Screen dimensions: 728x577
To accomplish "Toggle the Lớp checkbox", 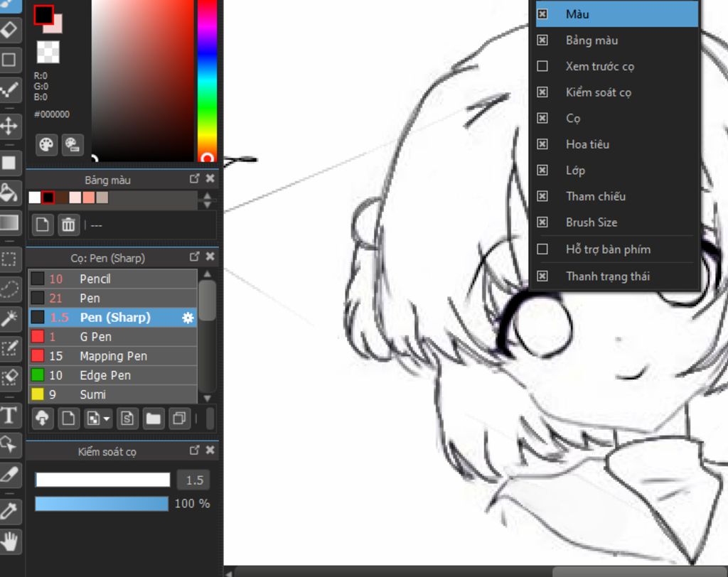I will tap(542, 170).
